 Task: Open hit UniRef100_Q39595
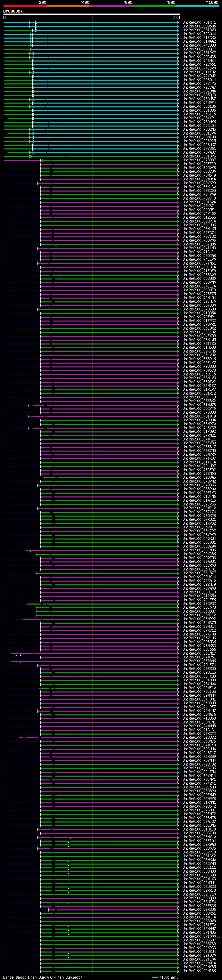click(199, 26)
